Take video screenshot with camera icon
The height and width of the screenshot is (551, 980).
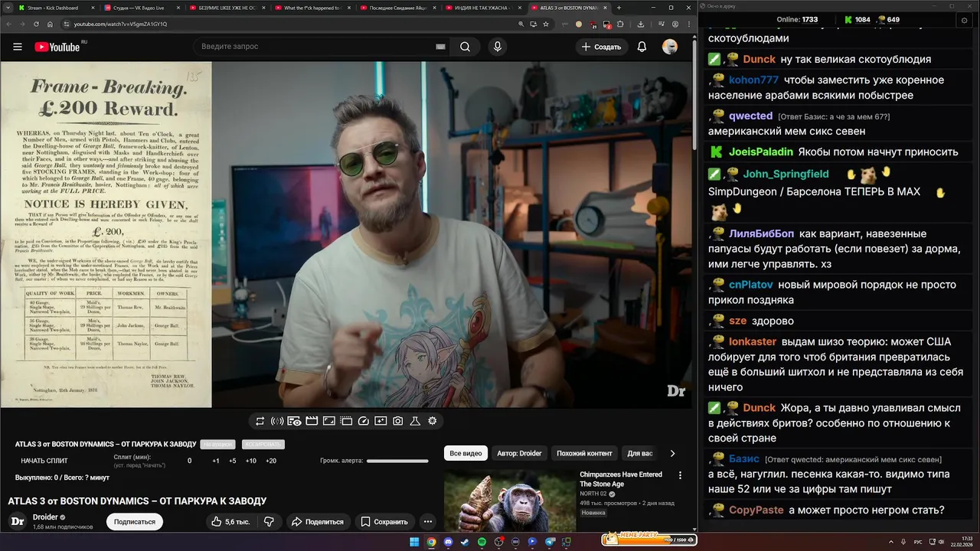pos(398,421)
